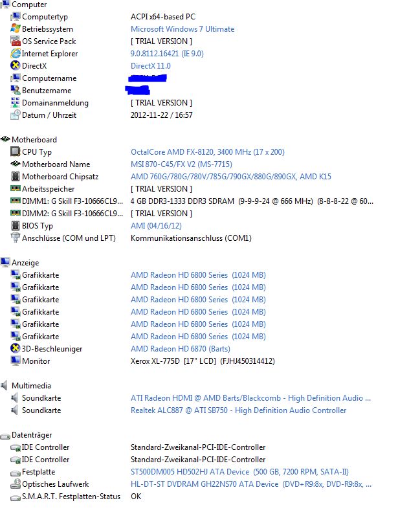Click the S.M.A.R.T. Festplatten-Status icon
The height and width of the screenshot is (514, 420).
(x=15, y=498)
